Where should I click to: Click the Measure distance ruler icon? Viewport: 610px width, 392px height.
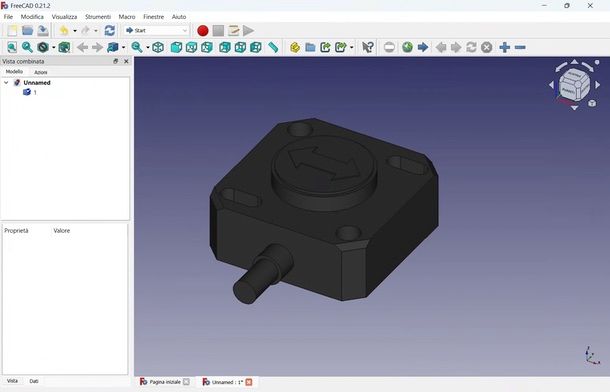[273, 47]
